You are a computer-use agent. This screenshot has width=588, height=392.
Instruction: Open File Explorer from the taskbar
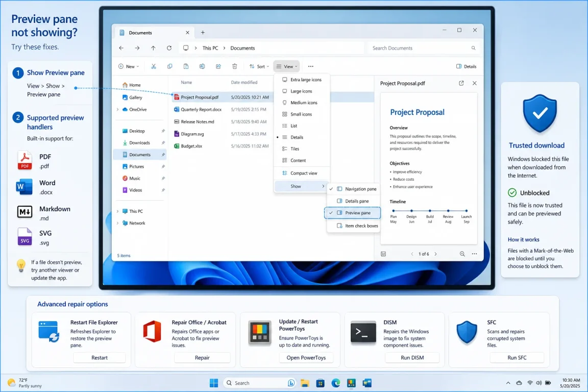click(305, 383)
